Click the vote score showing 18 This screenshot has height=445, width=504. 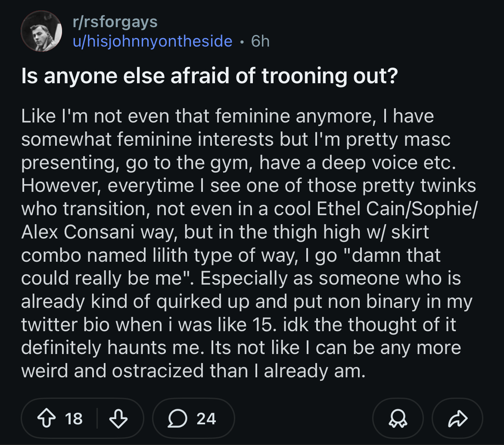coord(74,418)
